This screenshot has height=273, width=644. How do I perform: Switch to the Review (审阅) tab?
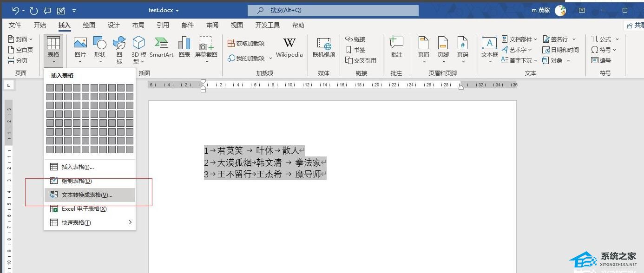[x=212, y=25]
